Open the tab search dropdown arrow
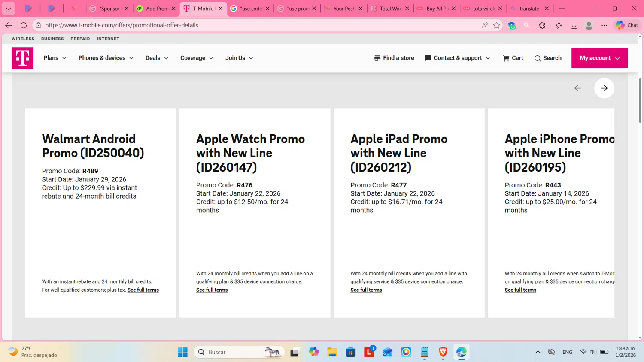 point(9,9)
